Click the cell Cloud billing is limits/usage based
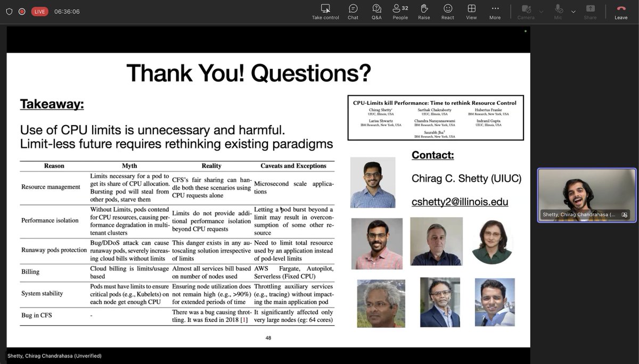Image resolution: width=639 pixels, height=364 pixels. pyautogui.click(x=129, y=272)
